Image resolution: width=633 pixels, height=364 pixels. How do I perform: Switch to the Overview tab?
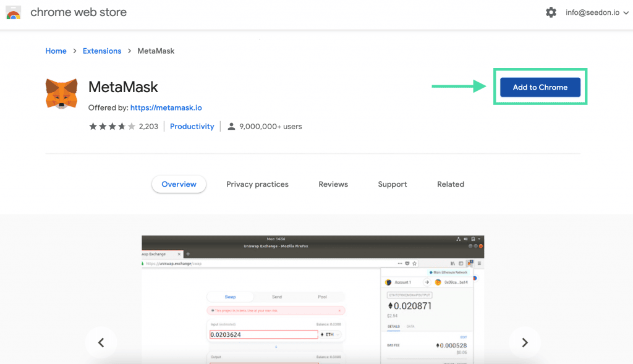179,184
